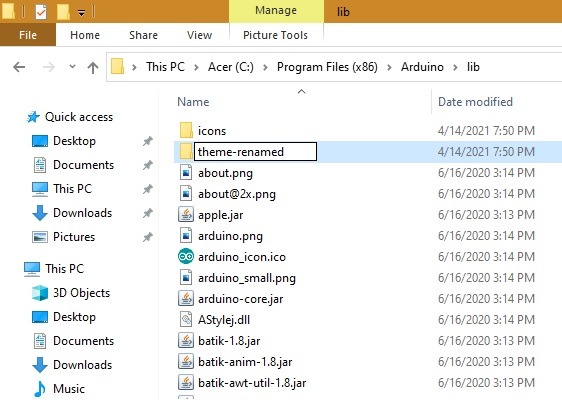
Task: Sort by Date modified column header
Action: pyautogui.click(x=475, y=102)
